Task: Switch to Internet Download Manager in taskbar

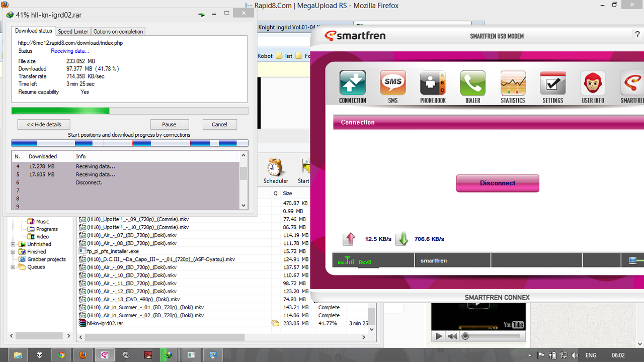Action: tap(170, 355)
